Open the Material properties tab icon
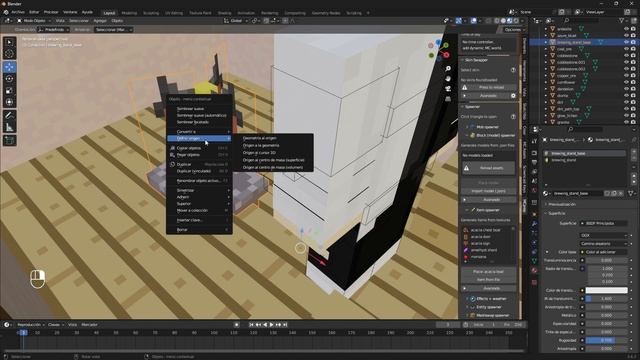 534,270
